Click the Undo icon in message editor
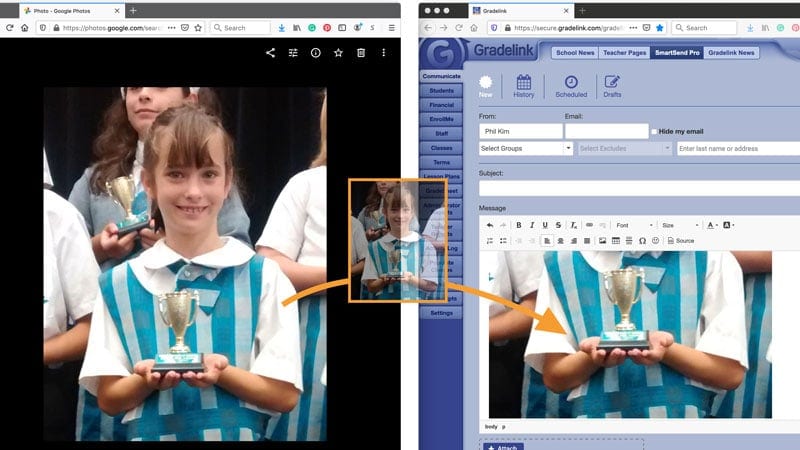Image resolution: width=800 pixels, height=450 pixels. pos(490,225)
